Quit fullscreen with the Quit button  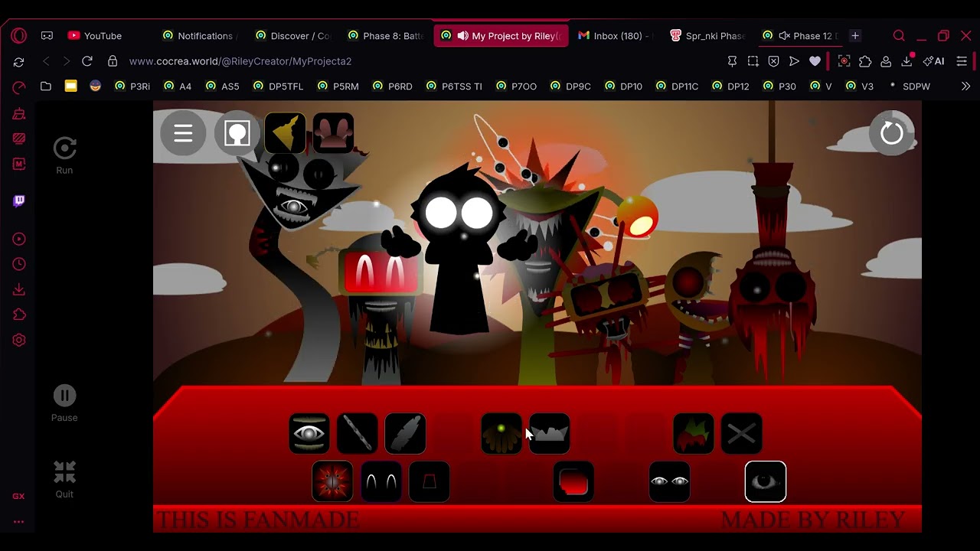click(64, 480)
